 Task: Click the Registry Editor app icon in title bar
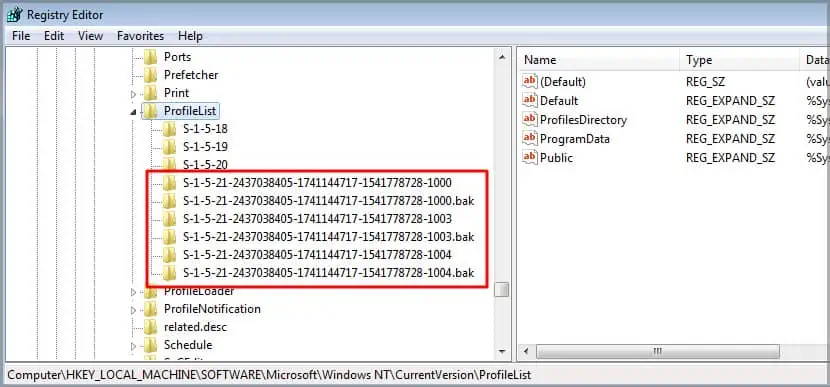(x=14, y=14)
